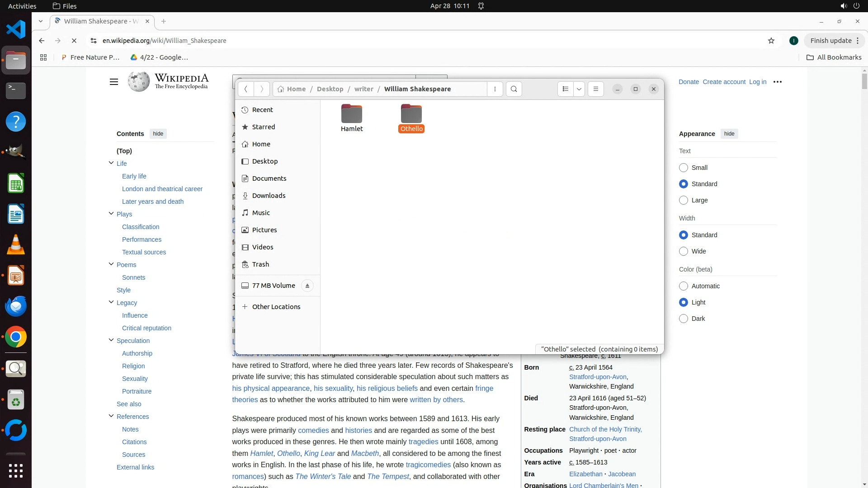Open the Hamlet folder

pos(352,118)
